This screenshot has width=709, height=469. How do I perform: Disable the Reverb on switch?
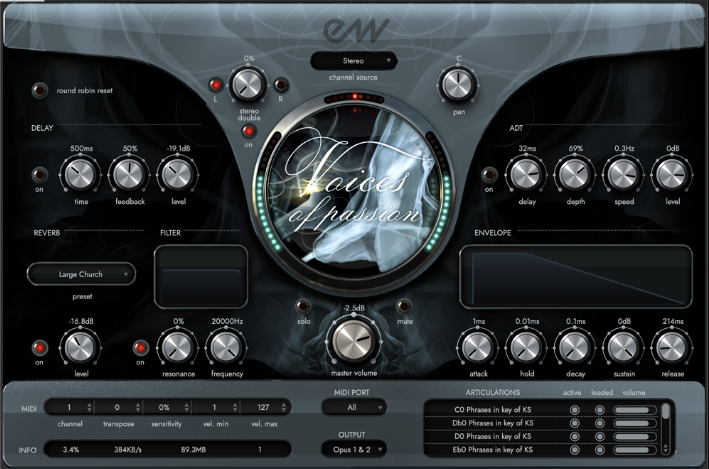pos(40,348)
